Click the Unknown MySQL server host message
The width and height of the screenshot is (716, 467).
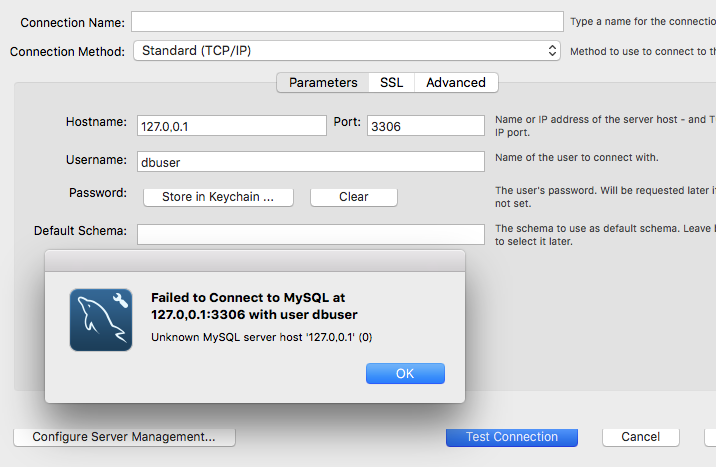261,336
